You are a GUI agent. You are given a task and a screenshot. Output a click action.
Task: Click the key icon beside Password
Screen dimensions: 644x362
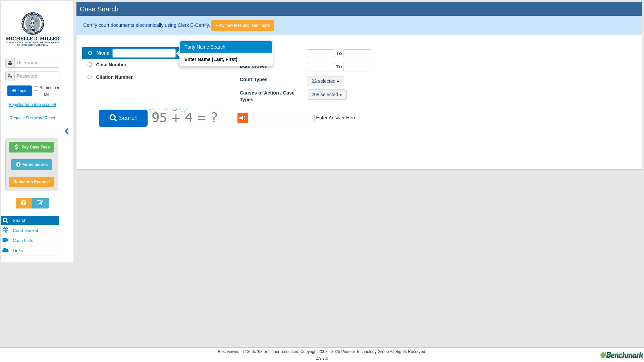tap(10, 76)
